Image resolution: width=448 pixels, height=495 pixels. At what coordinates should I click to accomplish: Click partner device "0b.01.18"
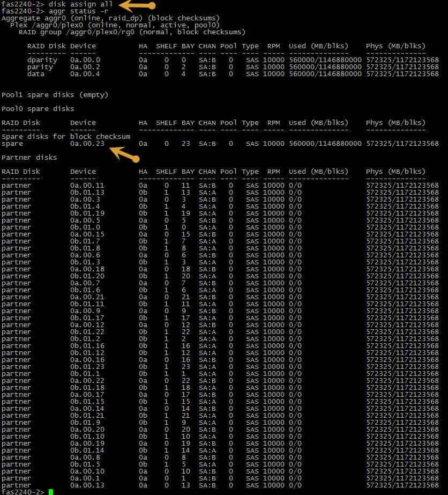point(87,387)
